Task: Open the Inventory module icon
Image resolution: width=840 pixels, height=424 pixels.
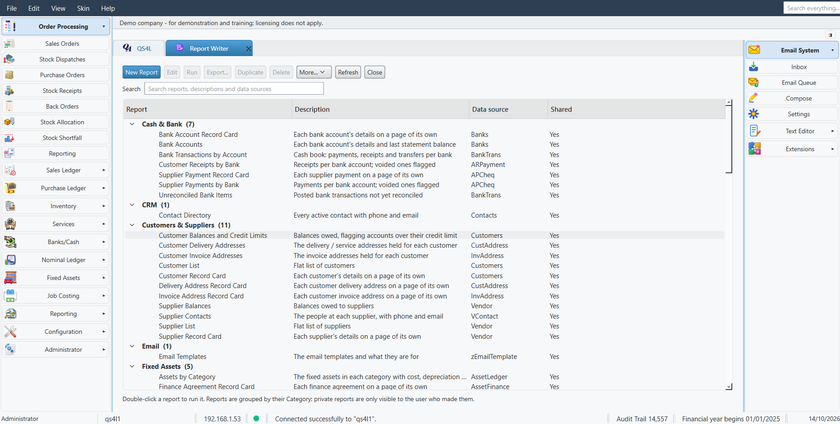Action: click(x=10, y=206)
